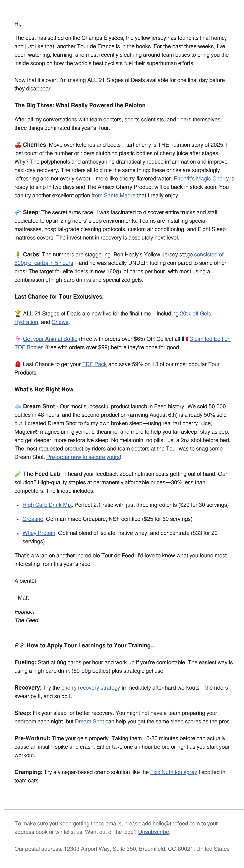Image resolution: width=244 pixels, height=868 pixels.
Task: Open the Enervit's Magic Cherry link
Action: click(x=201, y=179)
